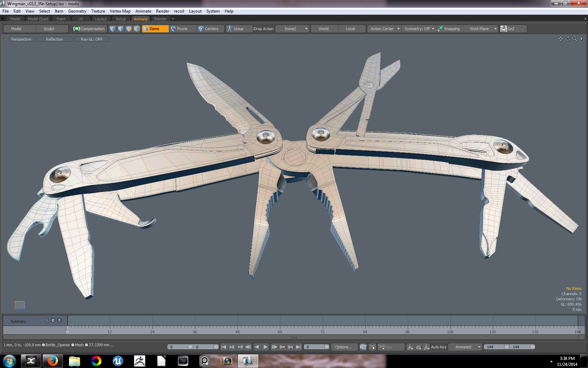This screenshot has height=368, width=588.
Task: Open the Geometry menu
Action: (77, 11)
